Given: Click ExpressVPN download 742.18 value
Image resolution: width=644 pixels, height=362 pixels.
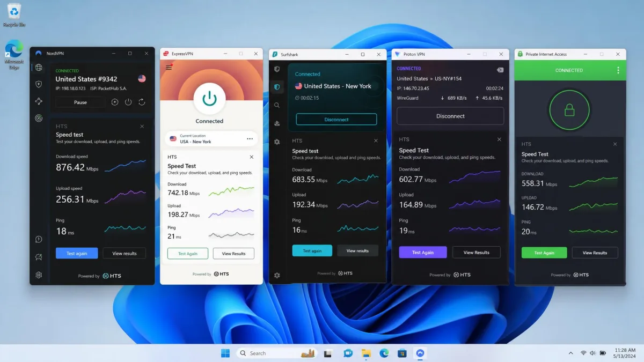Looking at the screenshot, I should [178, 193].
